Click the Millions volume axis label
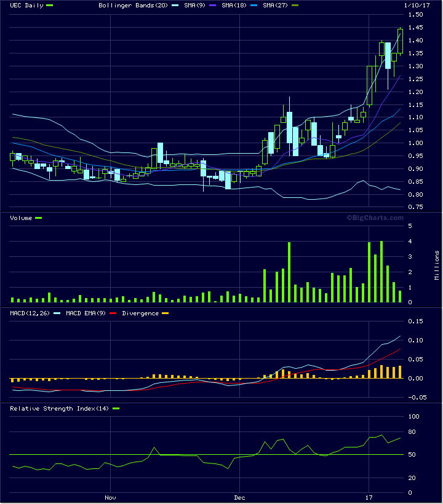The width and height of the screenshot is (443, 504). pos(437,265)
